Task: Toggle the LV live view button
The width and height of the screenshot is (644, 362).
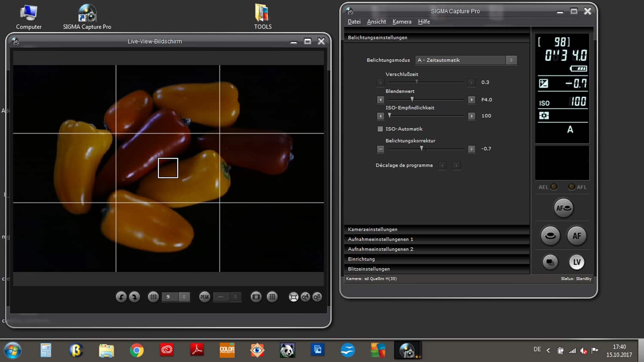Action: (577, 262)
